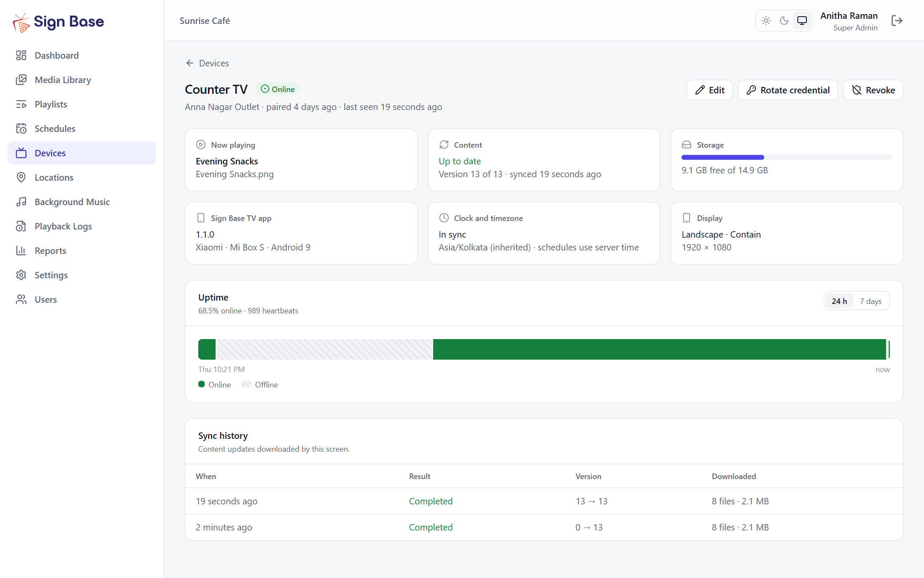Open Dashboard from the sidebar
The width and height of the screenshot is (924, 578).
(x=82, y=55)
